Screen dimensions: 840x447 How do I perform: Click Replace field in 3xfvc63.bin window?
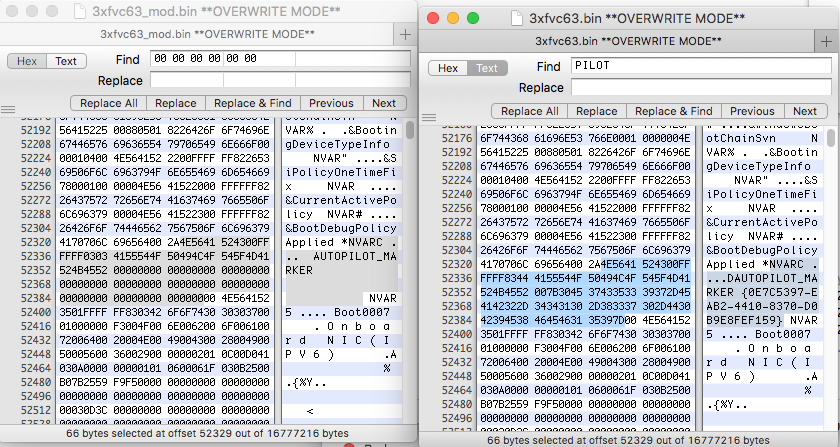701,87
